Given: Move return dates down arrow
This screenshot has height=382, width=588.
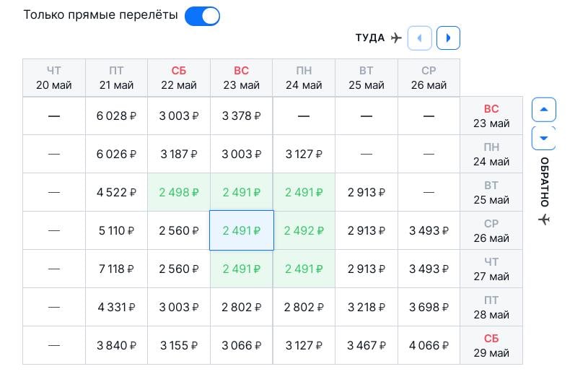Looking at the screenshot, I should [544, 138].
